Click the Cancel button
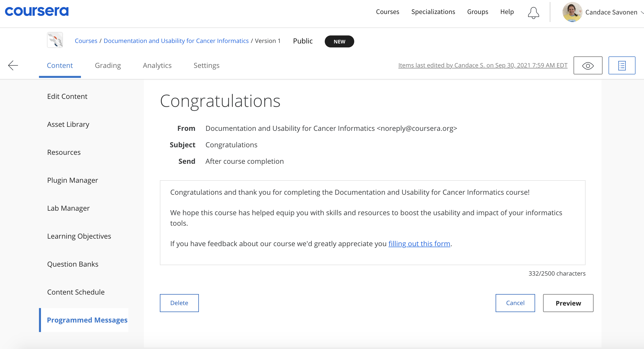Screen dimensions: 644x349 [x=515, y=303]
